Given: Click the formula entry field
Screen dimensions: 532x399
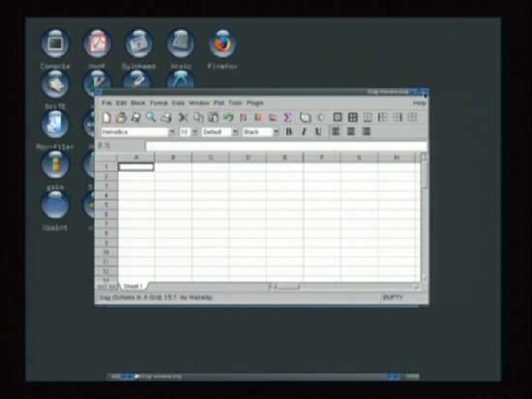Looking at the screenshot, I should (286, 146).
